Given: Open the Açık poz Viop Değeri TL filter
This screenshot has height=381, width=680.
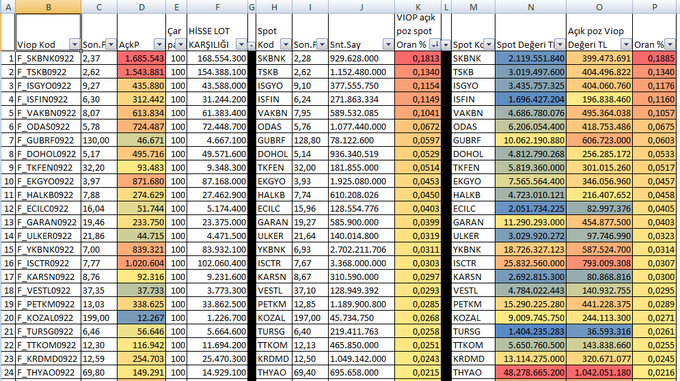Looking at the screenshot, I should point(626,45).
